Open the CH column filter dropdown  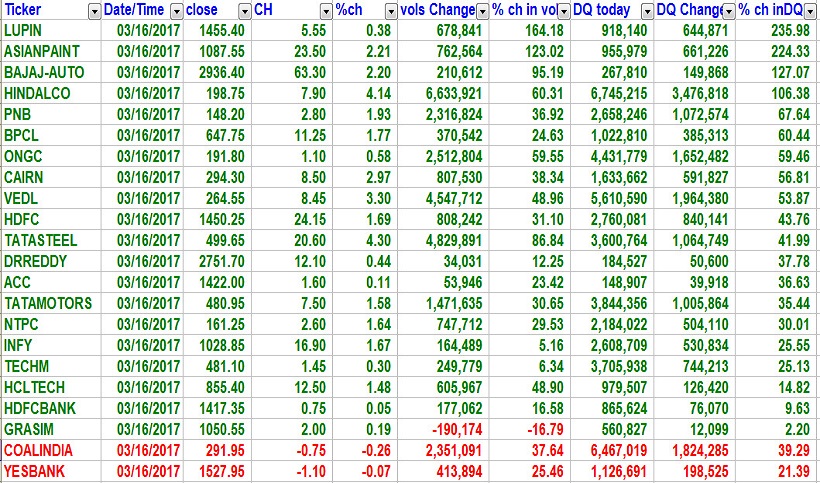[326, 11]
